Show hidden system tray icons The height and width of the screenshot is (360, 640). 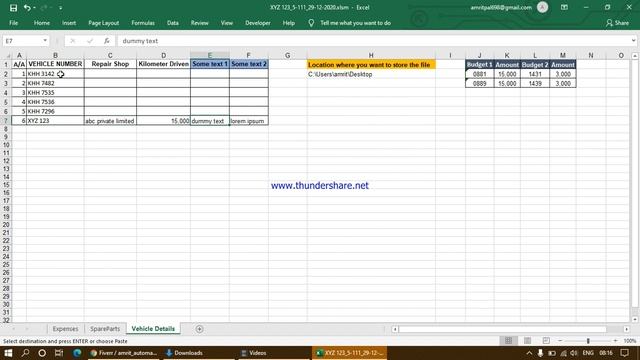(529, 353)
